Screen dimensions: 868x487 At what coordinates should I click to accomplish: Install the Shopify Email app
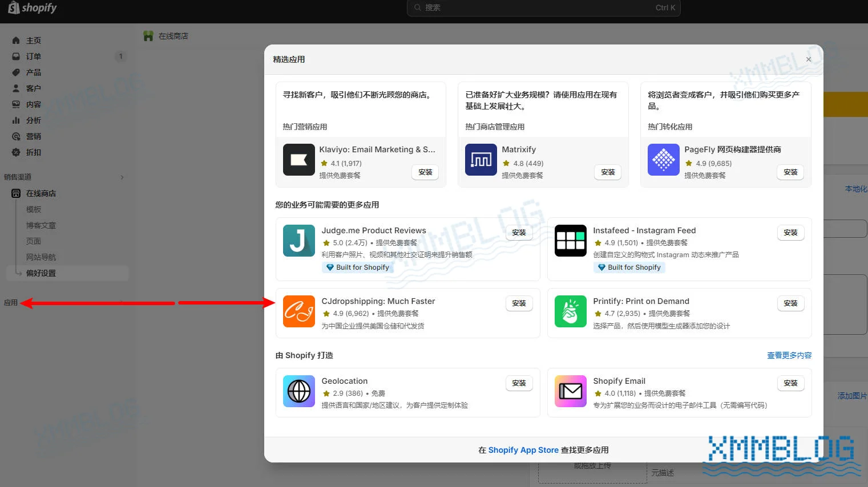[790, 383]
